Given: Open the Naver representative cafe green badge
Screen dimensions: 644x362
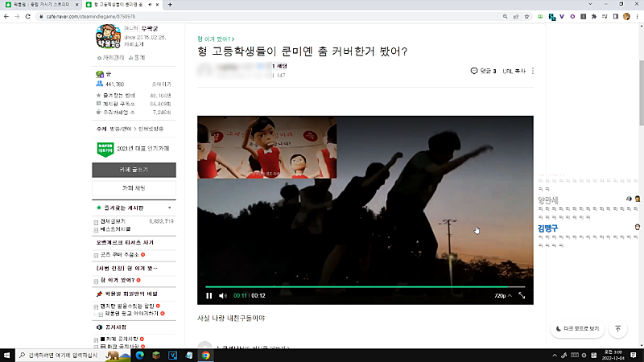Looking at the screenshot, I should (x=105, y=149).
